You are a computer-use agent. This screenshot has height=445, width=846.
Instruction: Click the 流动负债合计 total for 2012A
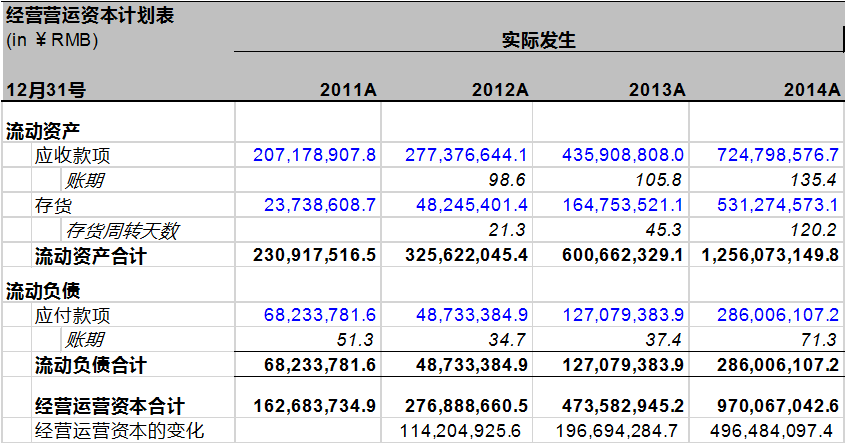(x=466, y=364)
